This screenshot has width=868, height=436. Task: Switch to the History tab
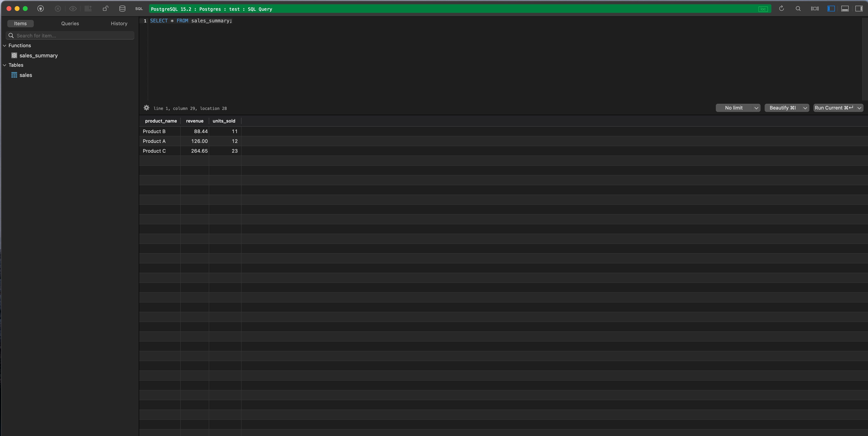[119, 24]
